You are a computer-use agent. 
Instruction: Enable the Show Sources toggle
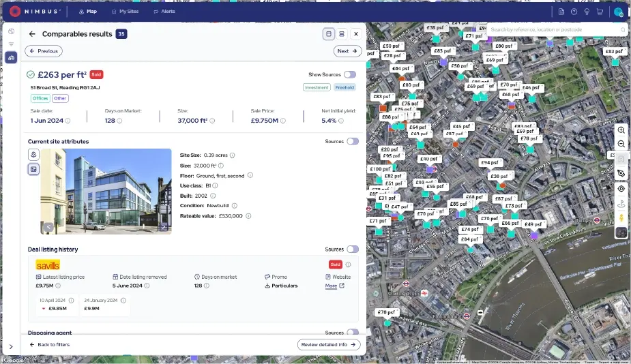pos(349,74)
